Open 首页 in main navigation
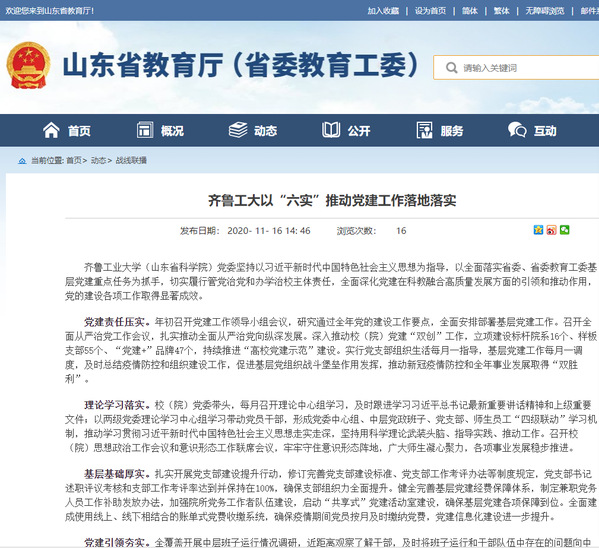Screen dimensions: 599x548 tap(79, 131)
